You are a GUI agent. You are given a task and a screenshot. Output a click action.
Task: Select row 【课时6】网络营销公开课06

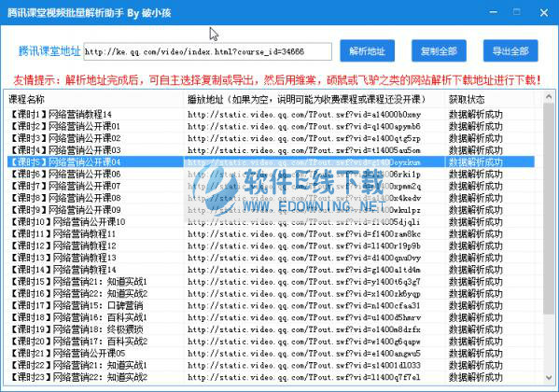click(271, 174)
